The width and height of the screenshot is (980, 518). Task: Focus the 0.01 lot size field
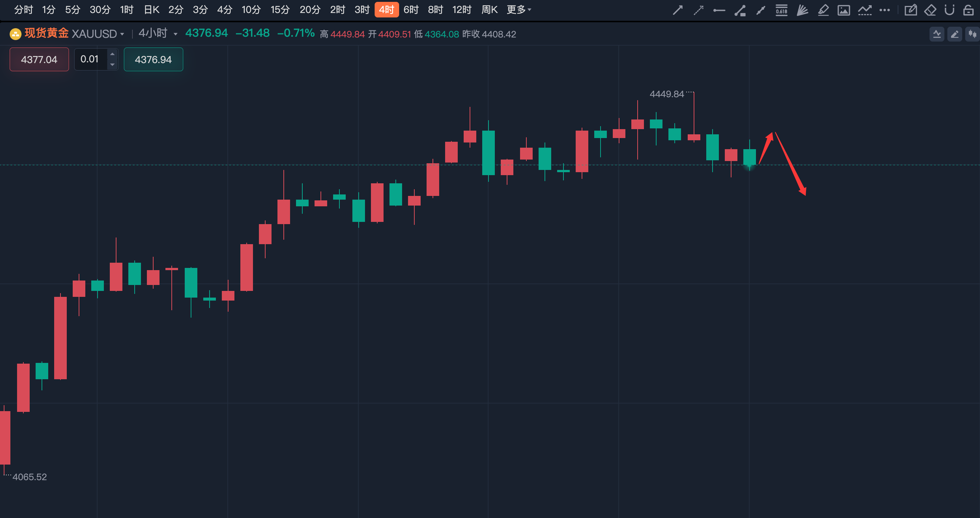(x=90, y=59)
